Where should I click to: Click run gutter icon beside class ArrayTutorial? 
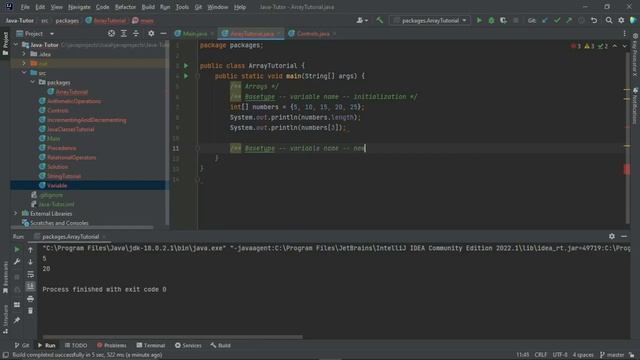pyautogui.click(x=186, y=66)
